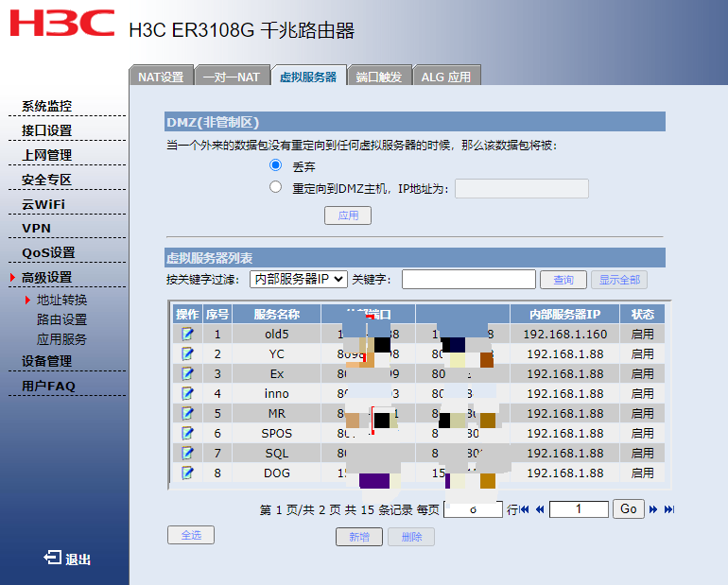728x585 pixels.
Task: Edit the DOG virtual server entry
Action: (x=187, y=473)
